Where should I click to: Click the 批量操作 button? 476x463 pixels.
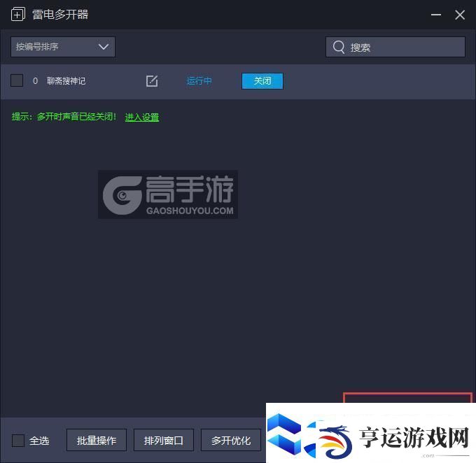(x=97, y=440)
